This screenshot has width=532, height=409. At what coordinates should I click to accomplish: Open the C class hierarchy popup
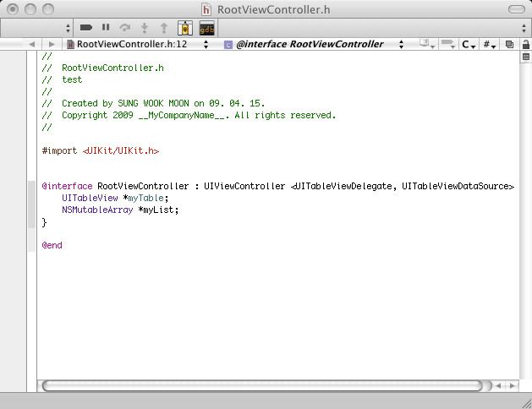[x=469, y=45]
